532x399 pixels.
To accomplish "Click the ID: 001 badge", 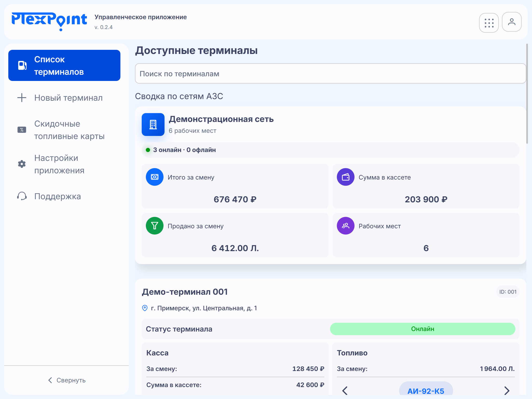I will pyautogui.click(x=508, y=292).
